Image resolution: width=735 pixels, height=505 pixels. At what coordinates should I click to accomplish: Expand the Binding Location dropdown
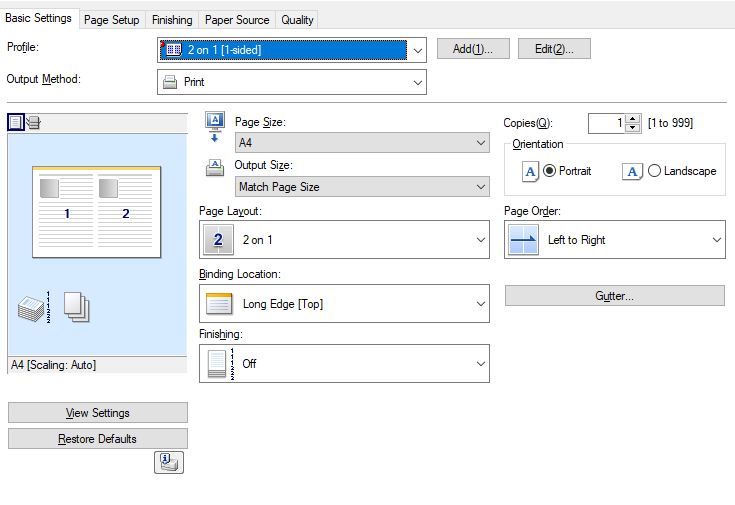click(x=345, y=303)
